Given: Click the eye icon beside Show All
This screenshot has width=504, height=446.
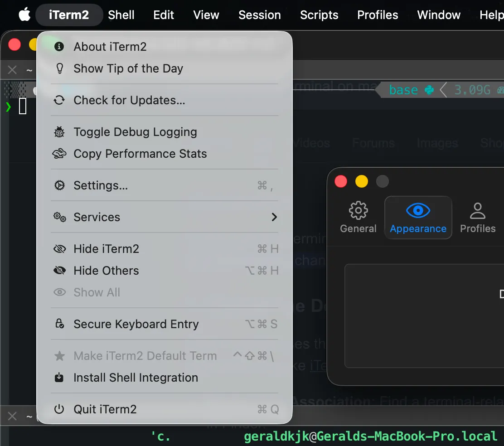Looking at the screenshot, I should 59,292.
